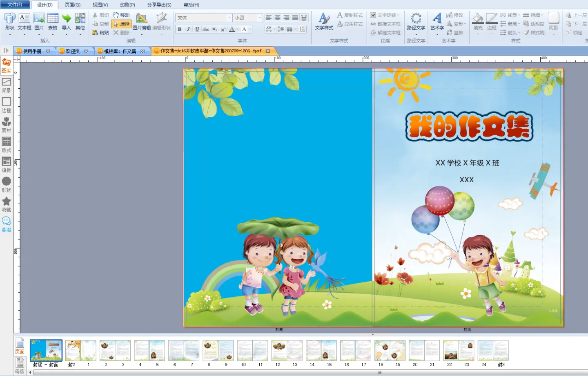Select the page 2-3 spread thumbnail

coord(115,351)
